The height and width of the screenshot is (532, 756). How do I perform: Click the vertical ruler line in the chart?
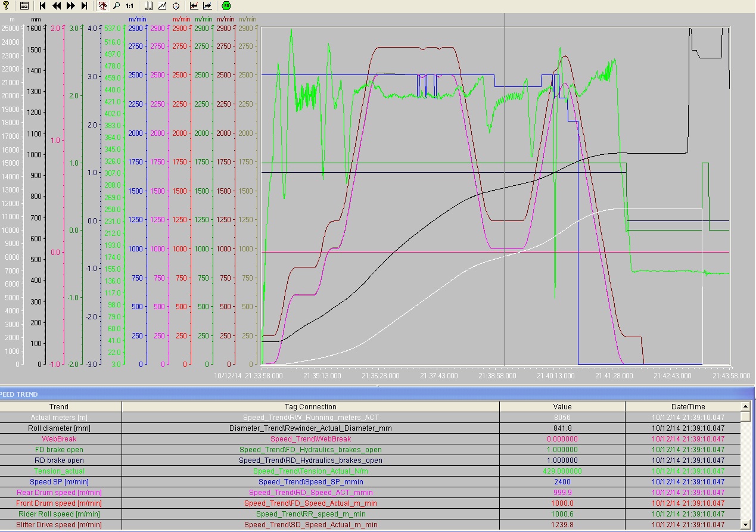(505, 191)
